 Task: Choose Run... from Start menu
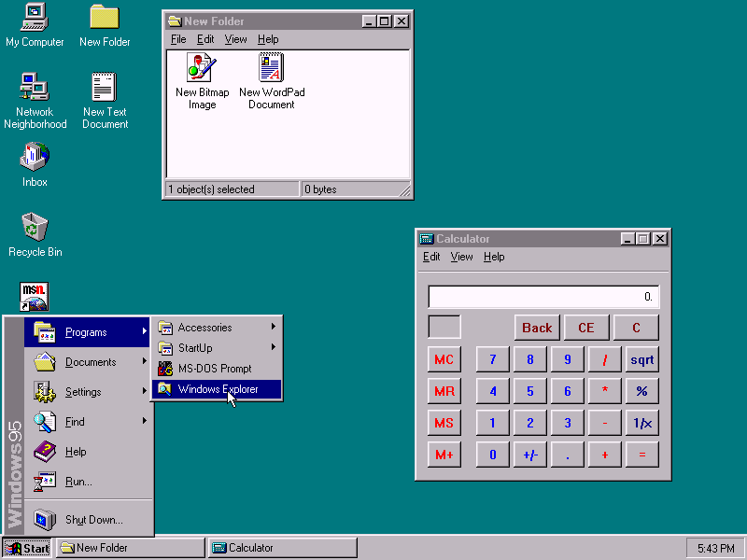point(87,482)
